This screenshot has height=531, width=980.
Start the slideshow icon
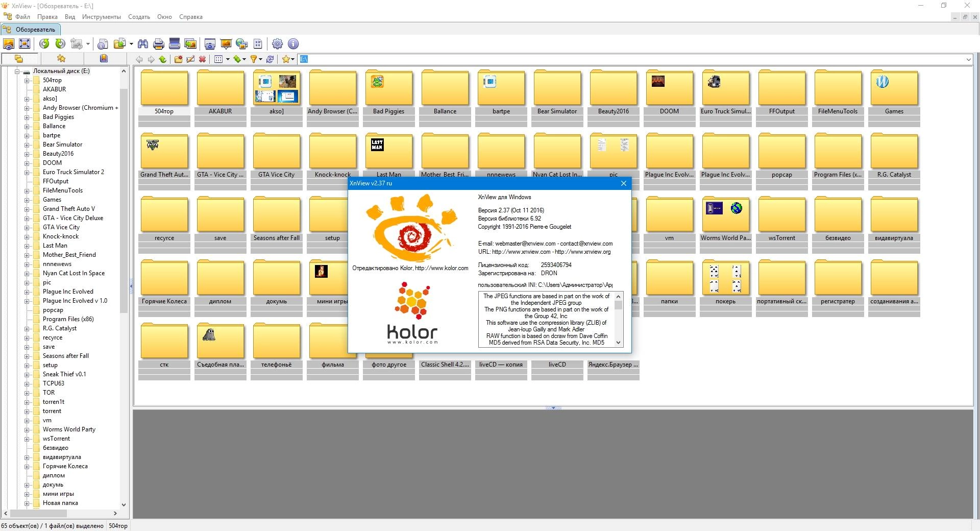226,44
